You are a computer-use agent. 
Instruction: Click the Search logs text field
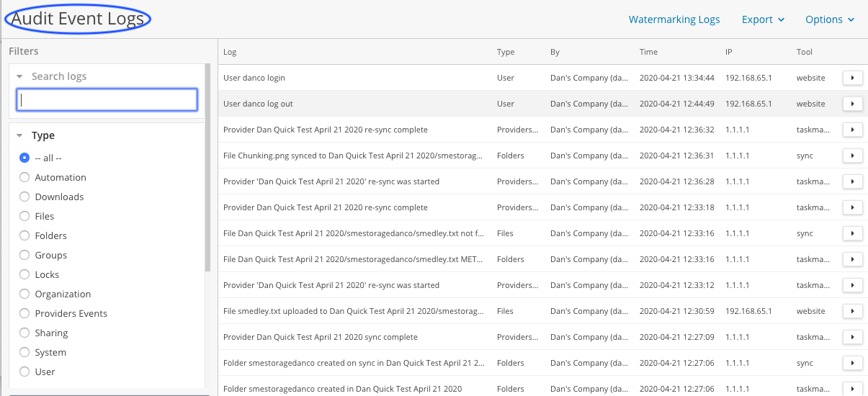pyautogui.click(x=107, y=100)
